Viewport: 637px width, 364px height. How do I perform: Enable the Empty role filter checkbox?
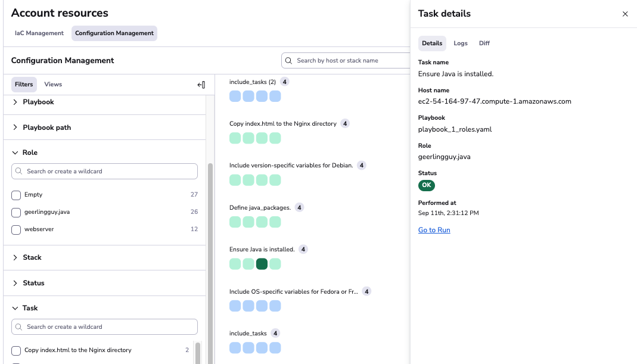tap(15, 194)
